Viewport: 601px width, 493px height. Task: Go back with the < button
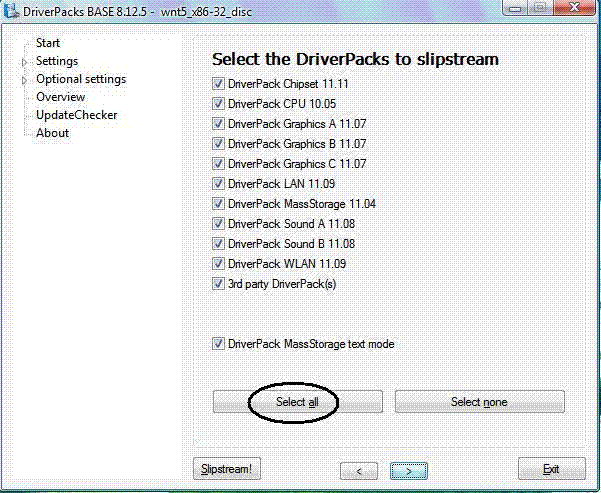[x=359, y=471]
